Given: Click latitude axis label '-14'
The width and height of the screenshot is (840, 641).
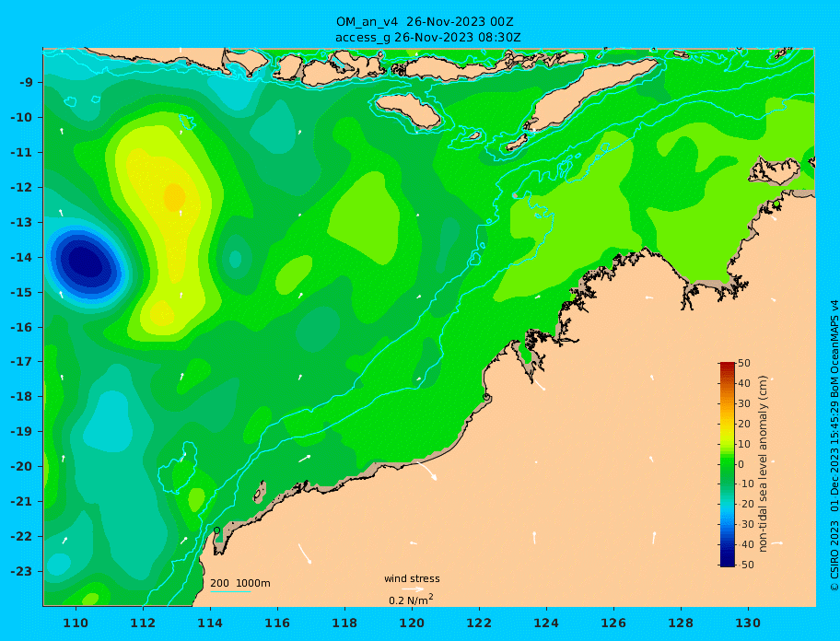Looking at the screenshot, I should click(21, 257).
